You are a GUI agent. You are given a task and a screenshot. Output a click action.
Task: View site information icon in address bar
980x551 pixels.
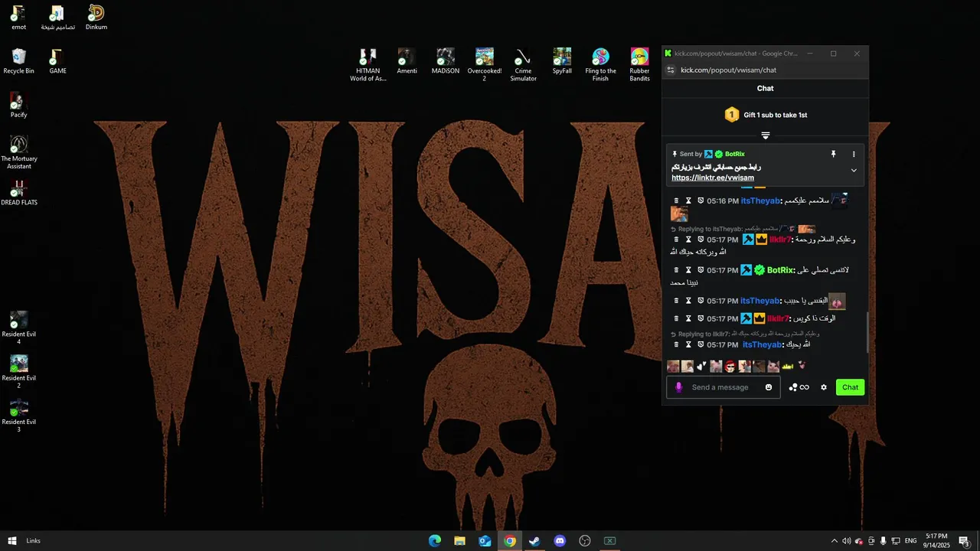(671, 70)
